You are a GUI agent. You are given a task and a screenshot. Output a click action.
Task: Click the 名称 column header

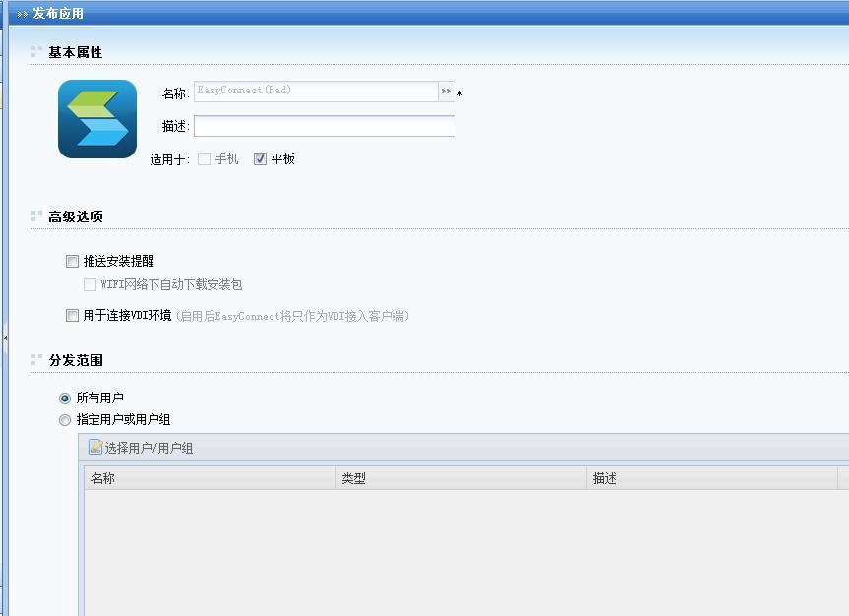tap(210, 479)
